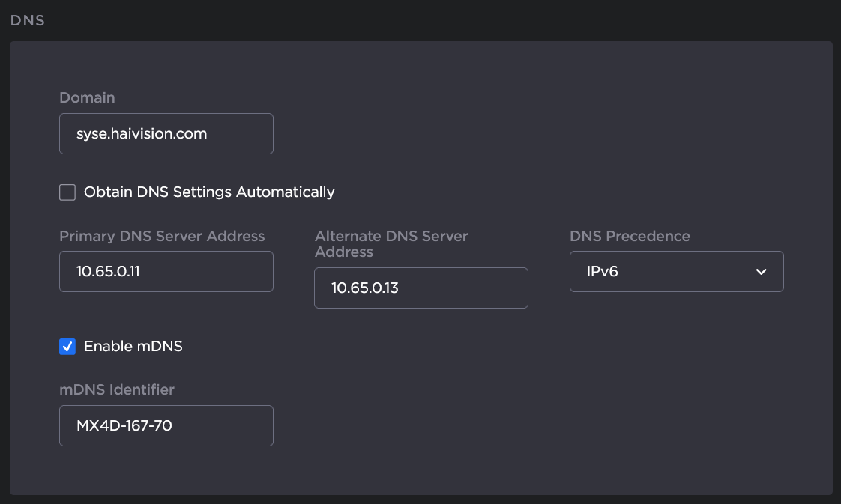The width and height of the screenshot is (841, 504).
Task: Click the 'Enable mDNS' label text
Action: coord(133,347)
